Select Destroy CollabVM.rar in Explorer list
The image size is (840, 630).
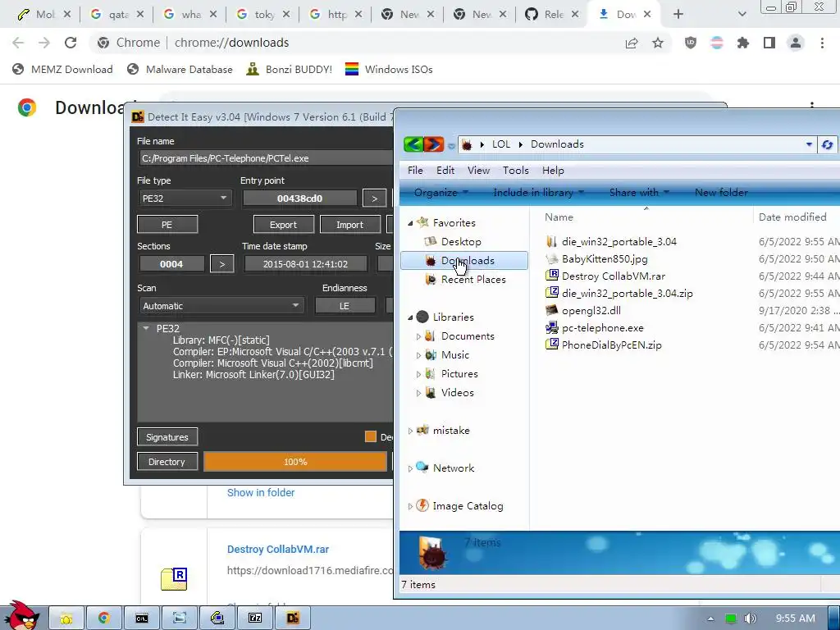613,276
